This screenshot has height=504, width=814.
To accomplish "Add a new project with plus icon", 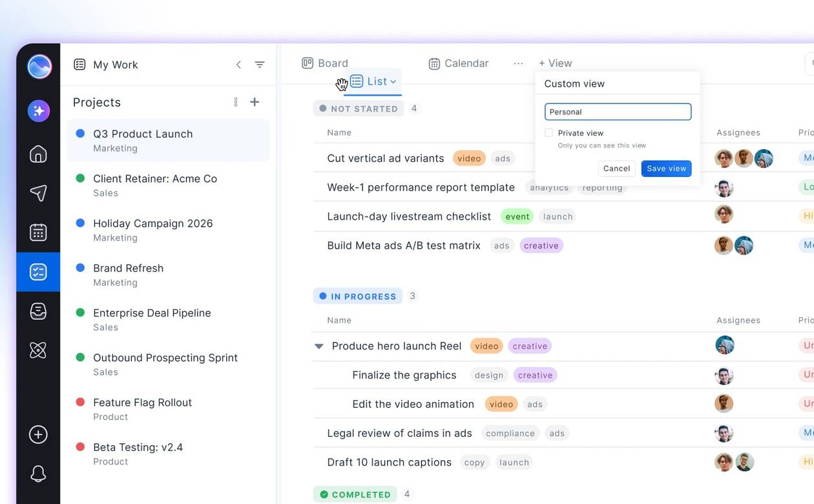I will coord(255,102).
